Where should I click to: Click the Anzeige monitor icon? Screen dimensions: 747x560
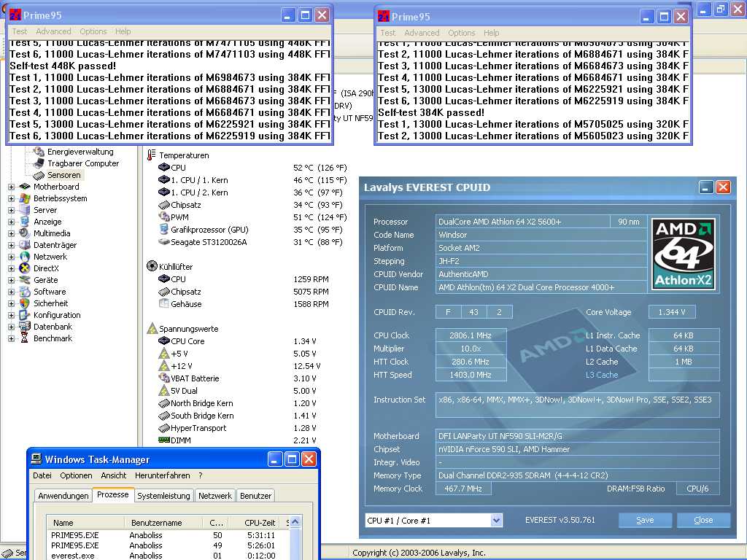[x=25, y=222]
